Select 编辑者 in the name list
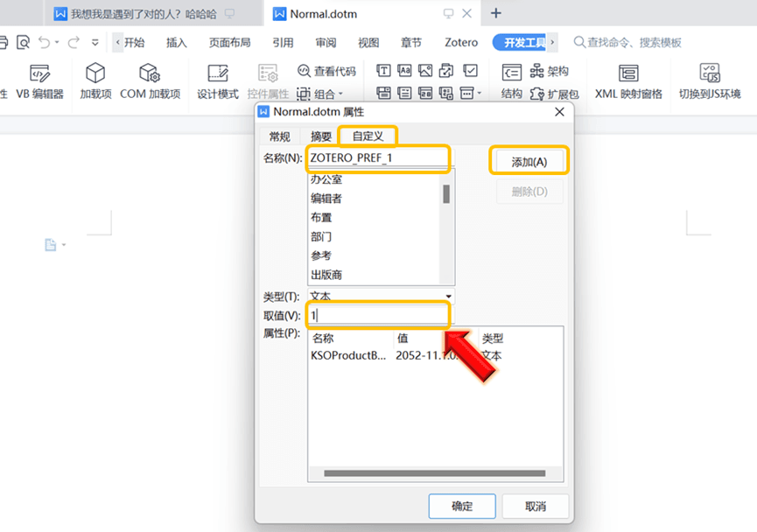Screen dimensions: 757x532 326,199
